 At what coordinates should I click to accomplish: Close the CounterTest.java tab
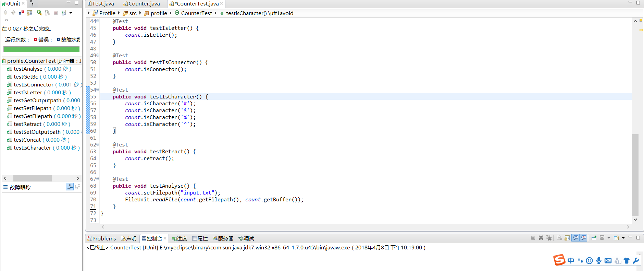(222, 3)
